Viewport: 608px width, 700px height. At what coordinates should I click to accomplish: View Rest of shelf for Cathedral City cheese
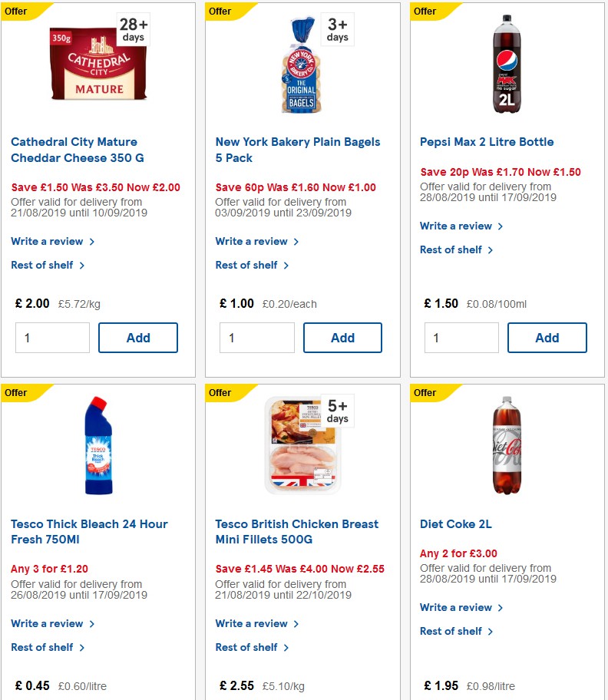[43, 265]
